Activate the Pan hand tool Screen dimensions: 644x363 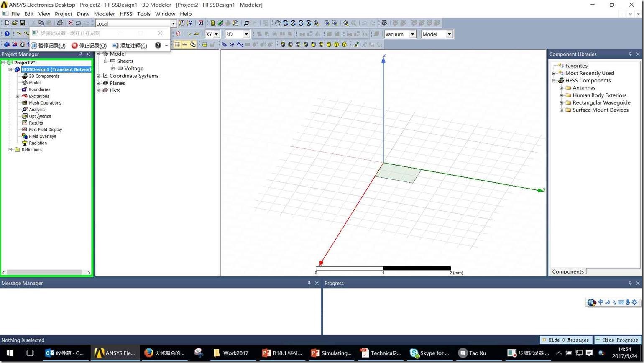point(278,23)
